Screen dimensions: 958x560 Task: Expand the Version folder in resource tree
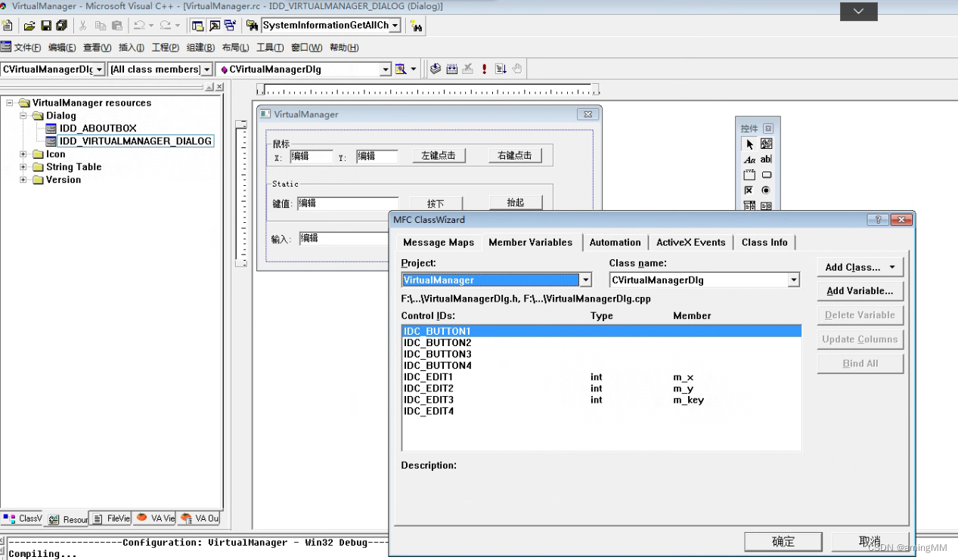pyautogui.click(x=23, y=180)
